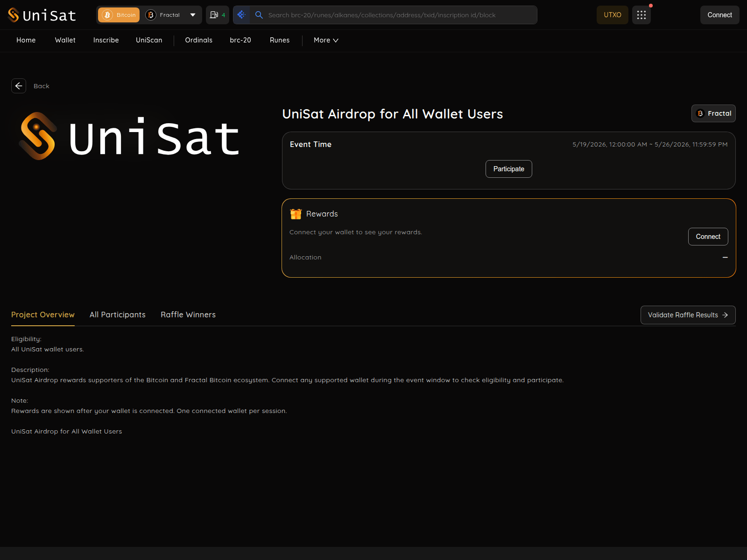Click the Participate button
The height and width of the screenshot is (560, 747).
(x=509, y=169)
